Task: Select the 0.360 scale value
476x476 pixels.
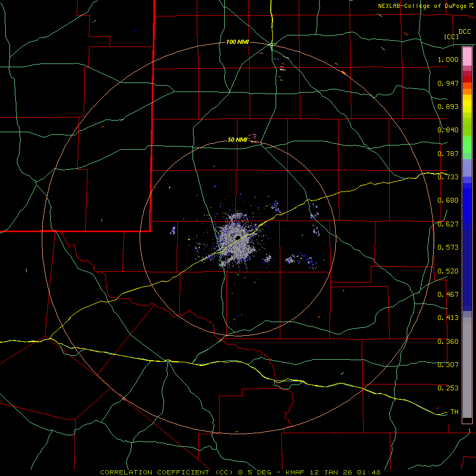Action: point(448,342)
